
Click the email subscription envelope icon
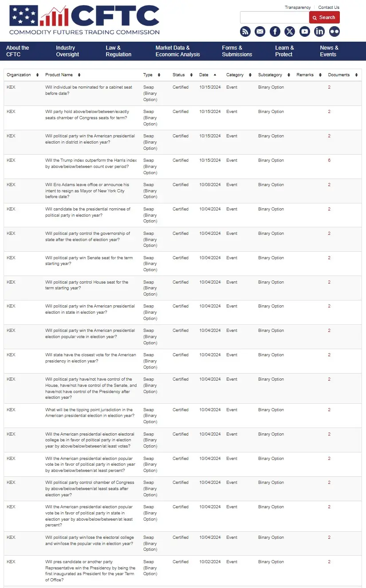tap(260, 31)
